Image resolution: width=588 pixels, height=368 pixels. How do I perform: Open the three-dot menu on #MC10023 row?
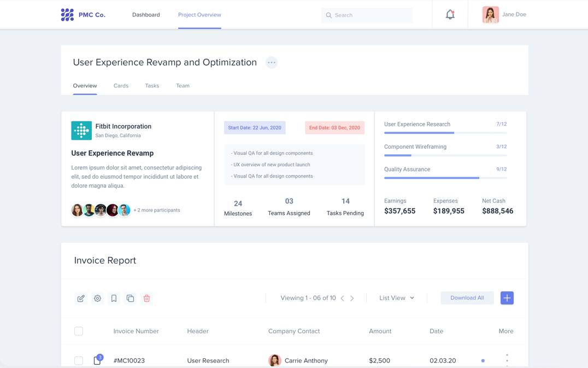coord(507,360)
